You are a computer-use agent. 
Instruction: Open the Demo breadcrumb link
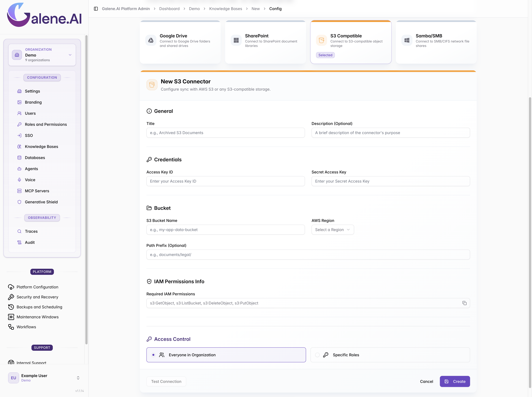click(194, 9)
